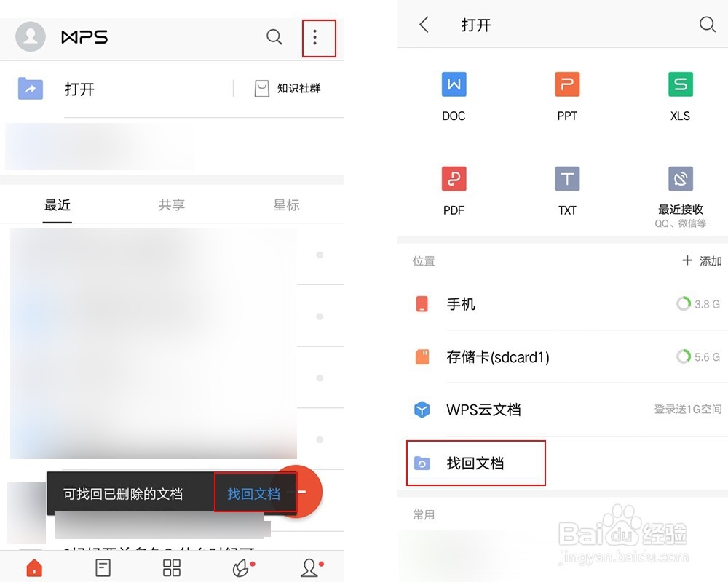Read the 可找回已删除的文档 toast message
Viewport: 728px width, 582px height.
coord(123,494)
